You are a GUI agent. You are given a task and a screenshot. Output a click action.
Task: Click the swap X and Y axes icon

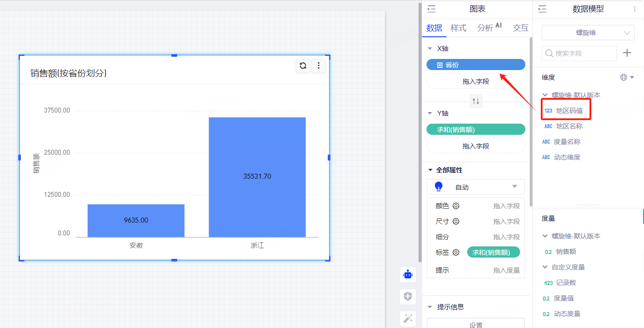(x=476, y=101)
